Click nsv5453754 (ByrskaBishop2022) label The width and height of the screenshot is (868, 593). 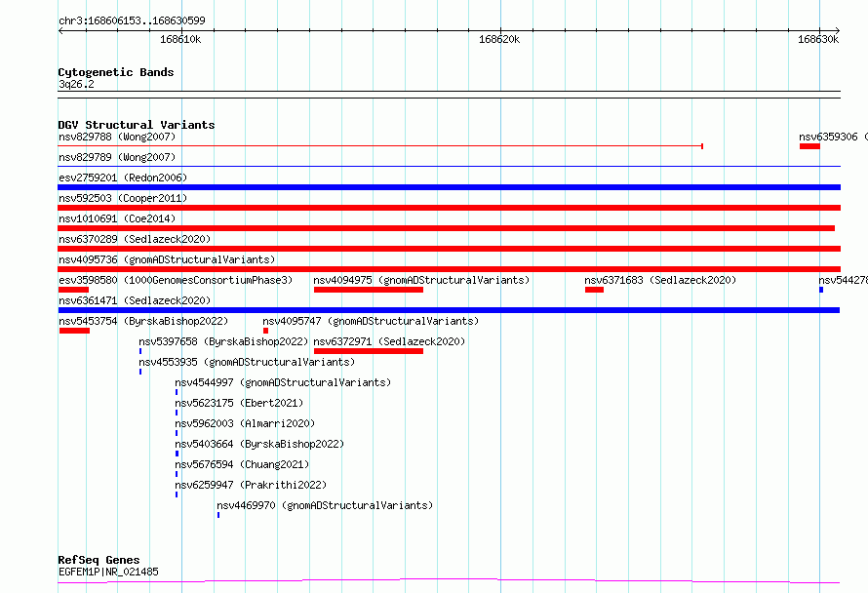(143, 321)
